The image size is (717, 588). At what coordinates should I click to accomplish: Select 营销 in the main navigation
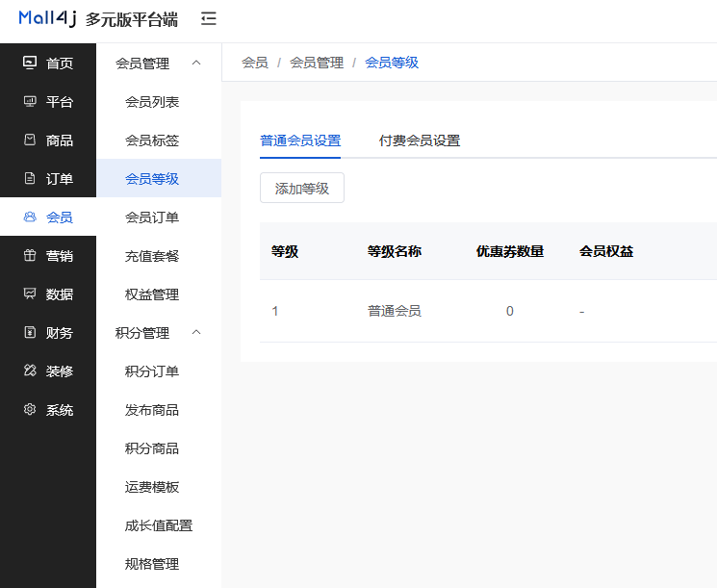(x=48, y=255)
